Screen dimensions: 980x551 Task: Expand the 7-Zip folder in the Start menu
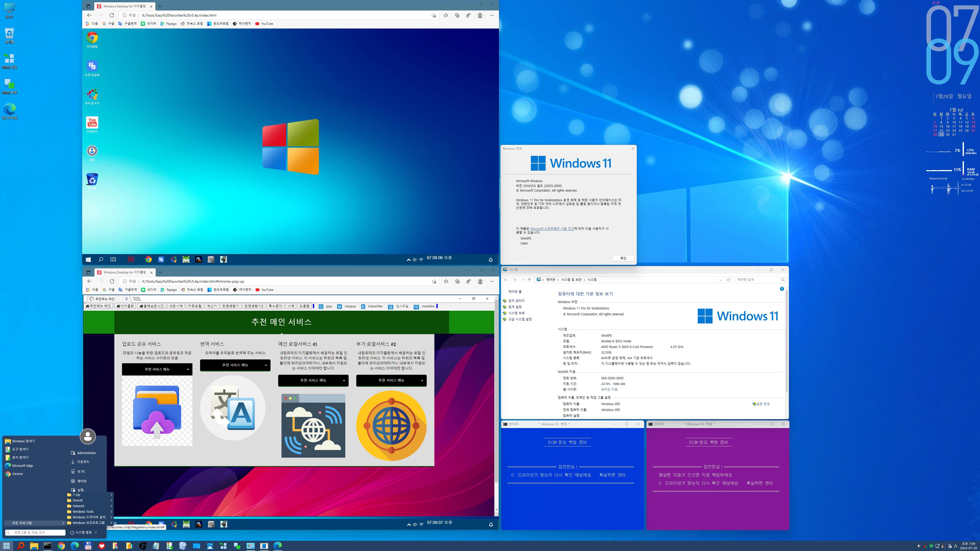click(x=90, y=495)
